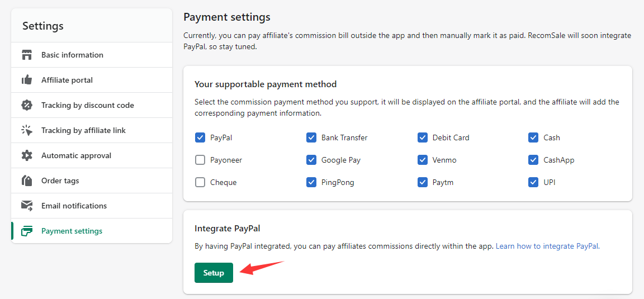Uncheck the Bank Transfer checkbox
644x299 pixels.
(x=311, y=137)
